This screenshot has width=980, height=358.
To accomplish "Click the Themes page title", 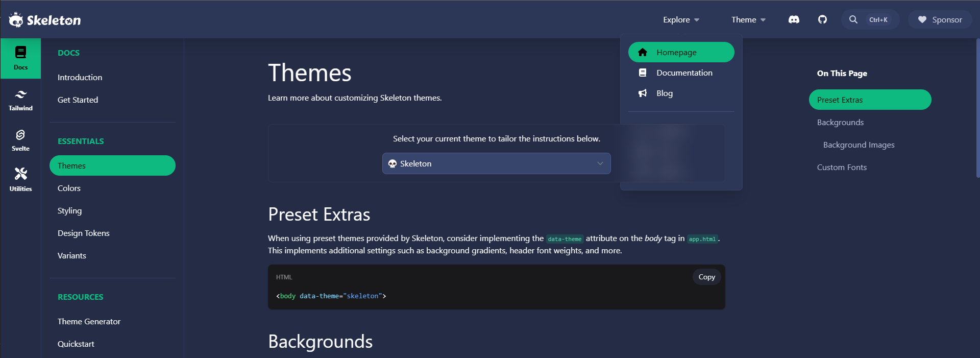I will coord(310,73).
